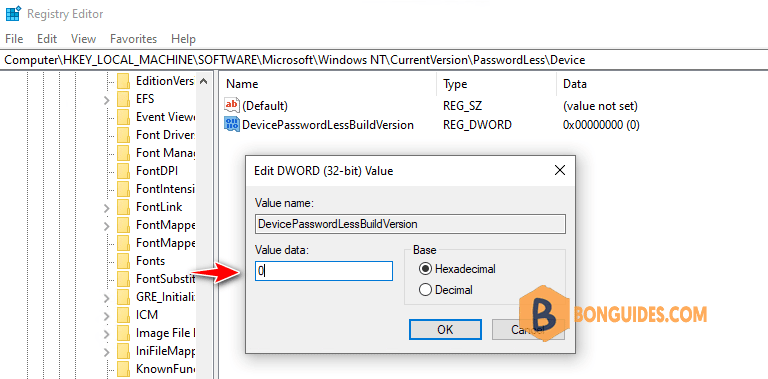Select the ICM folder icon
The image size is (768, 379).
click(x=123, y=315)
